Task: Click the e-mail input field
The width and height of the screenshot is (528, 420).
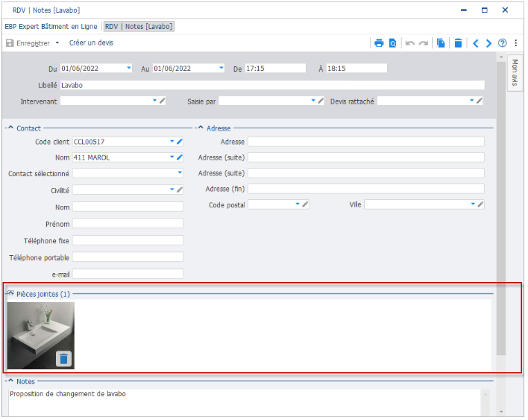Action: tap(128, 274)
